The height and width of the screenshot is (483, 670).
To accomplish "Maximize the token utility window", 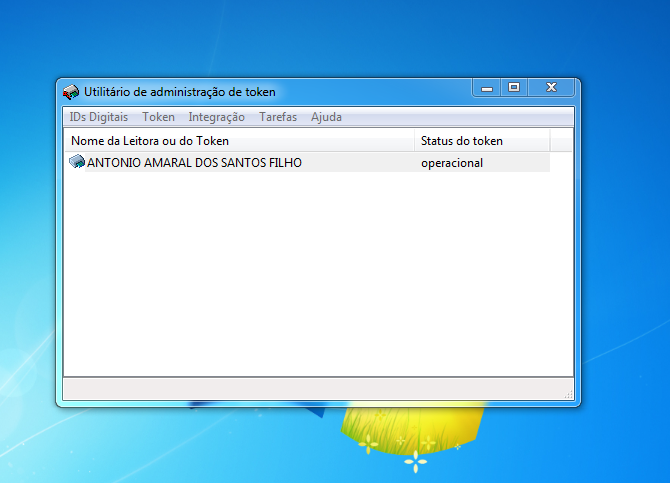I will tap(514, 88).
